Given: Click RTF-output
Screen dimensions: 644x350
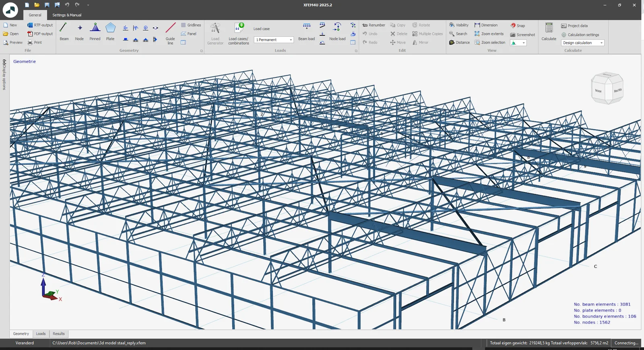Looking at the screenshot, I should pyautogui.click(x=40, y=25).
